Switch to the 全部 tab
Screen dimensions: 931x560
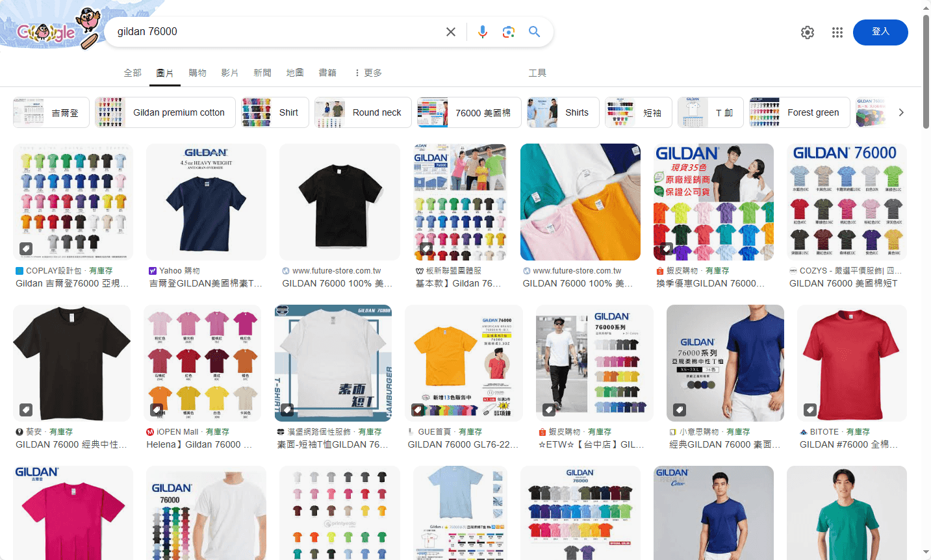(133, 73)
